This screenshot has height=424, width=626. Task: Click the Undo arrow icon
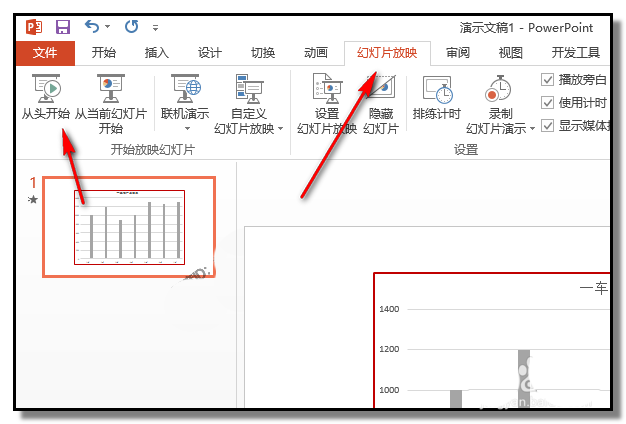click(x=91, y=26)
